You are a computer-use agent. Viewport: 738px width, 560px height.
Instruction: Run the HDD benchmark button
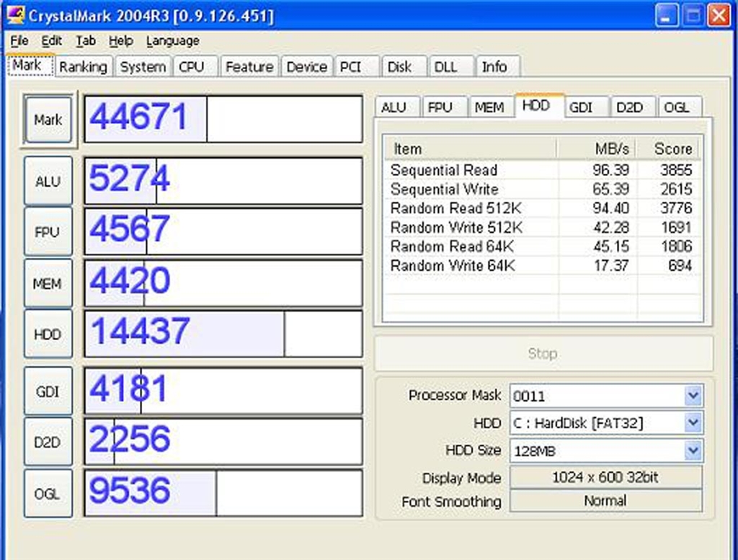48,334
